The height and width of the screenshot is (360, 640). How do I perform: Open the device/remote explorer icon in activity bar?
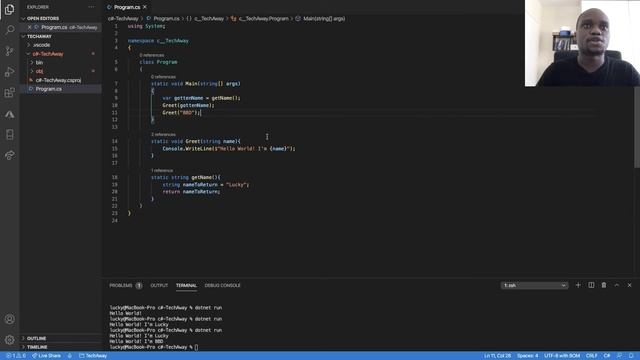pos(9,135)
